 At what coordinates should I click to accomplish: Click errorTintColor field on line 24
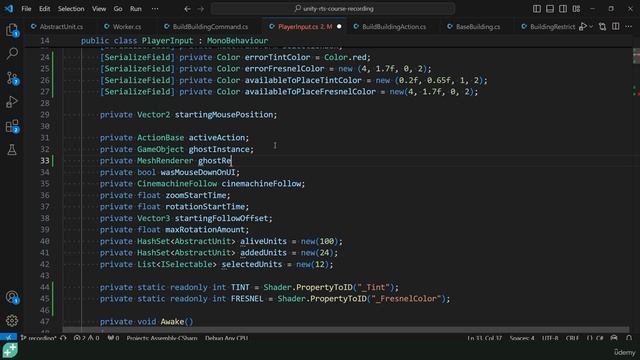277,57
